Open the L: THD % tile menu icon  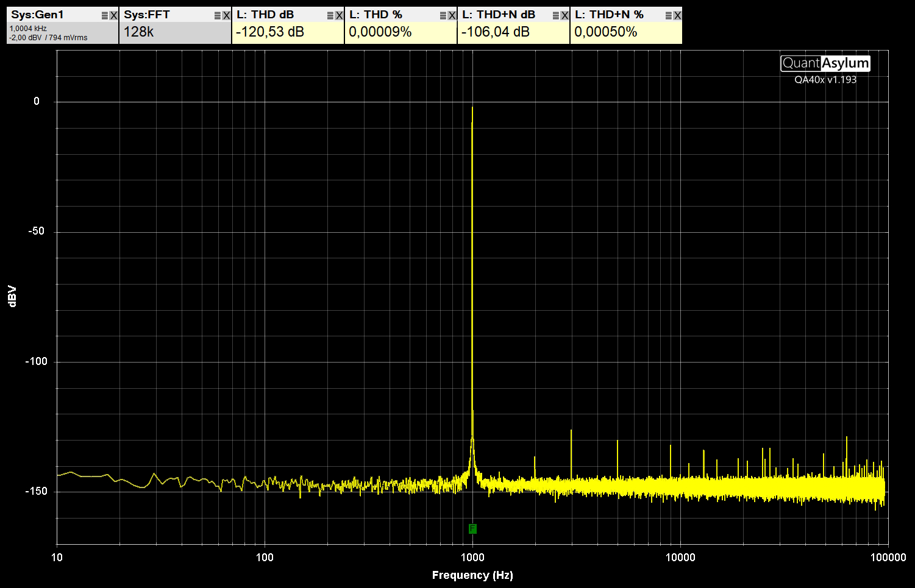tap(443, 15)
